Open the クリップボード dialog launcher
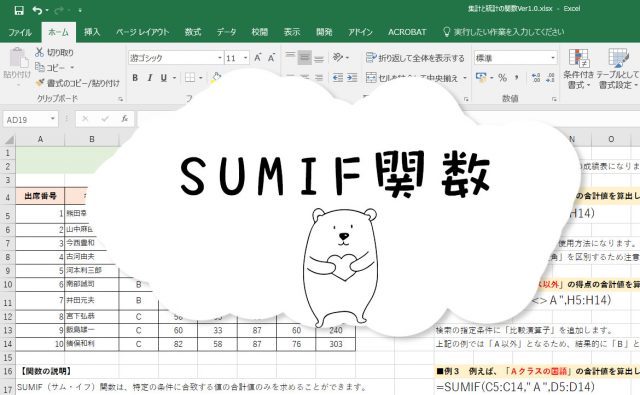Screen dimensions: 640x395 121,99
